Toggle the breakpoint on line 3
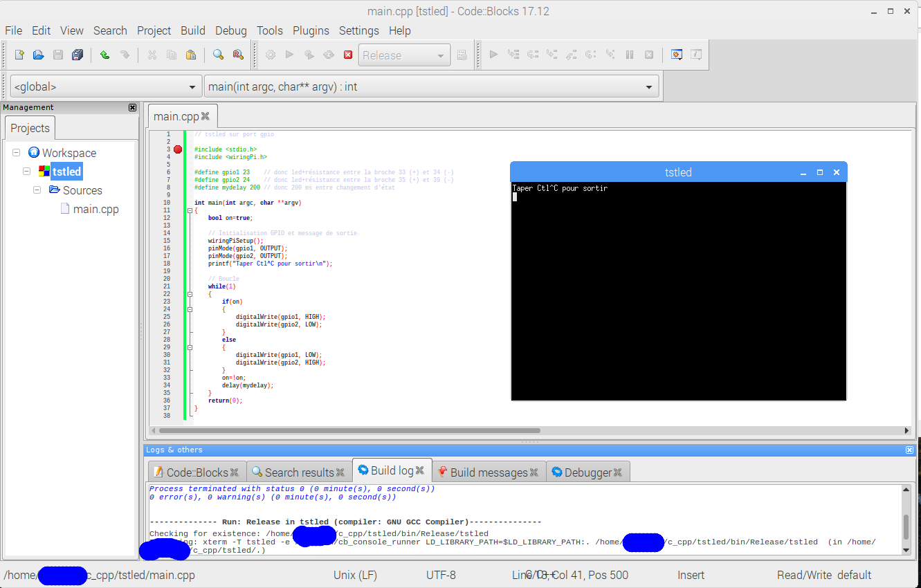 (x=178, y=149)
